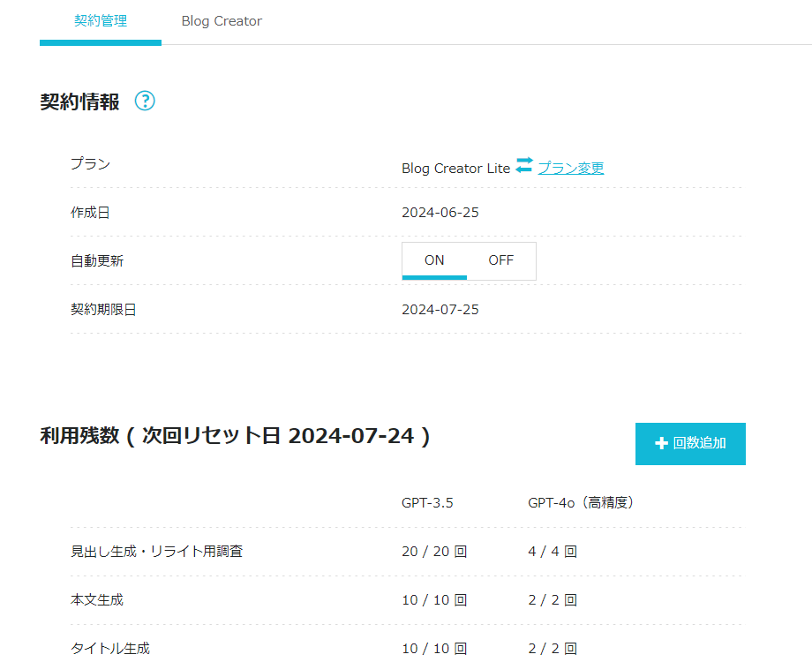The image size is (812, 662).
Task: Follow the プラン変更 link
Action: (x=571, y=168)
